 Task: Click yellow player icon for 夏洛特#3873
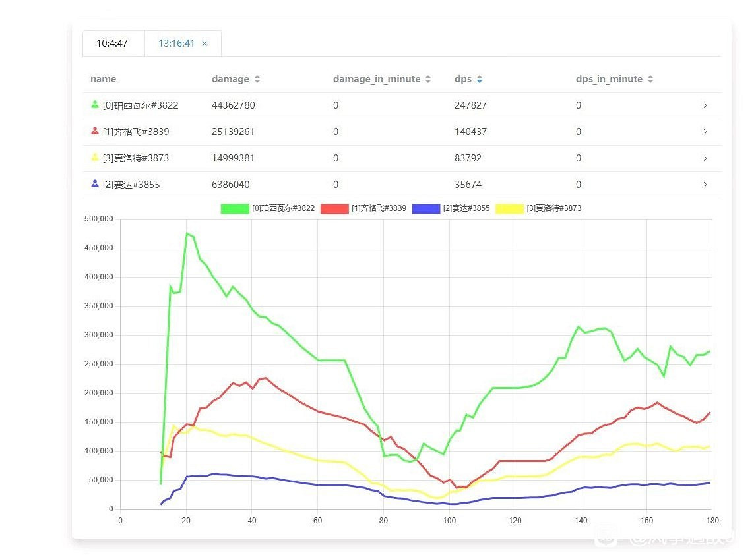(x=95, y=158)
